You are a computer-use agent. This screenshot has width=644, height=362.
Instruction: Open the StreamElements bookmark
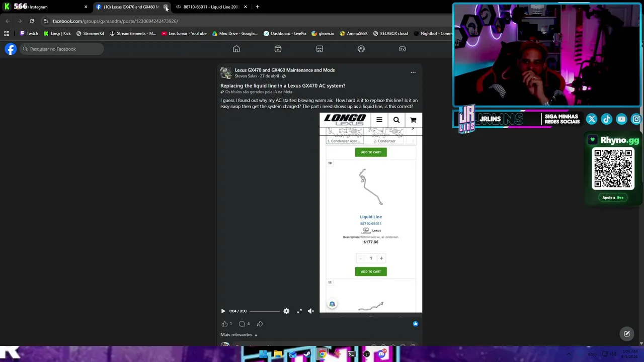click(x=133, y=34)
